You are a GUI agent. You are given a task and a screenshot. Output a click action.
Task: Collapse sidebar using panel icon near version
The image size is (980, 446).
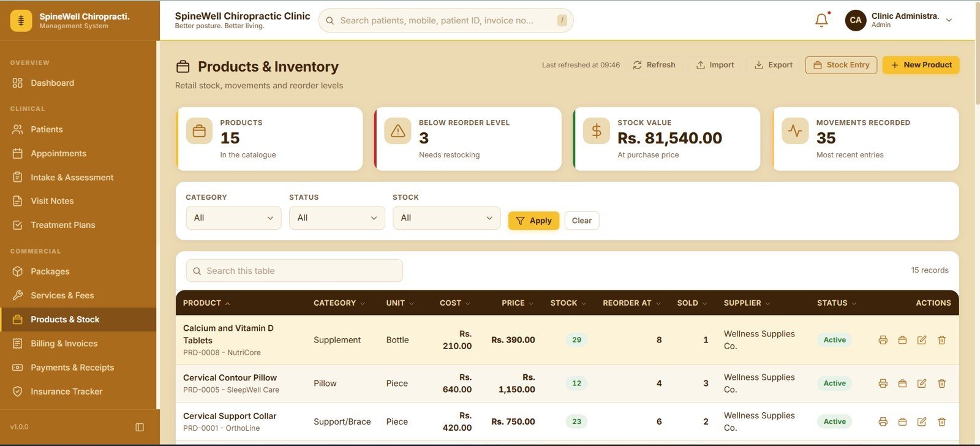[140, 427]
